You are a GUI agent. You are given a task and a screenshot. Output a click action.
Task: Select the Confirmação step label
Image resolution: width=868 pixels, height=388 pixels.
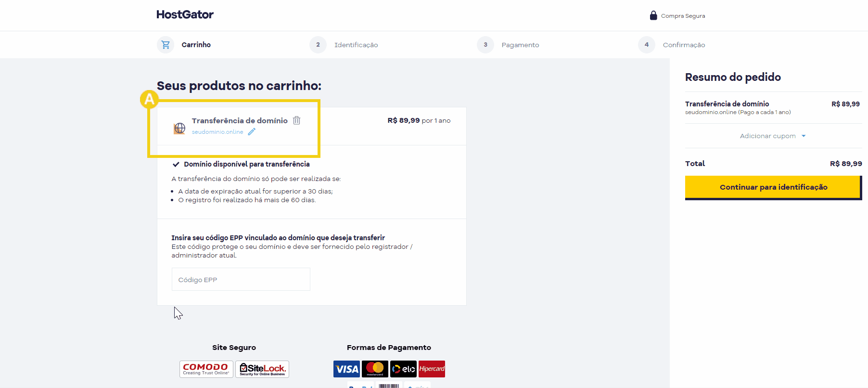684,45
